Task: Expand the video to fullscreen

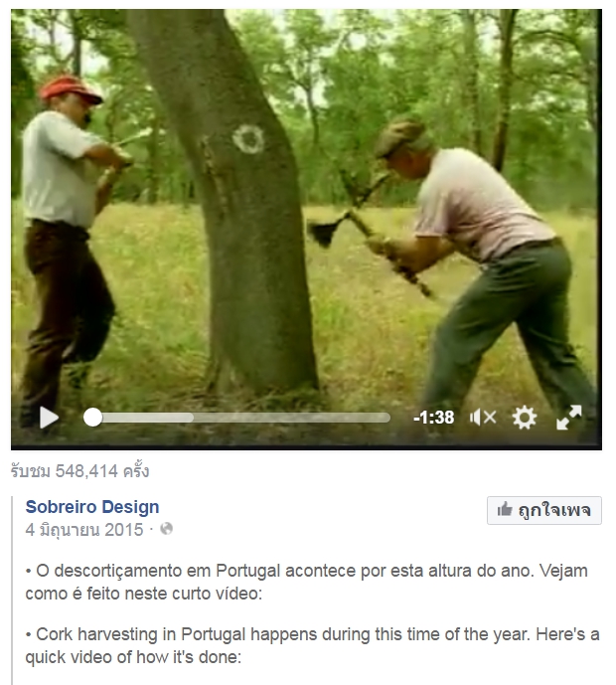Action: (569, 418)
